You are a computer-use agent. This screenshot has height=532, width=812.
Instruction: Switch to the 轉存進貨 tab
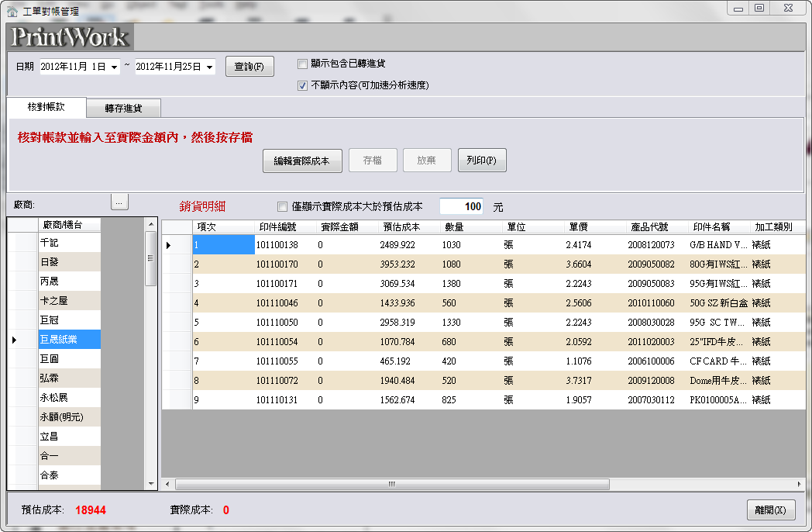coord(123,109)
